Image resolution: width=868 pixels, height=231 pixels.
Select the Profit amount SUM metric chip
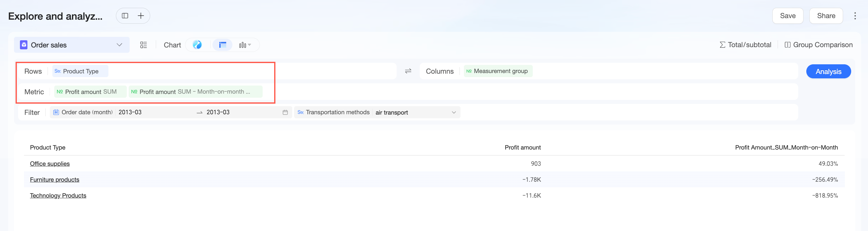click(x=90, y=91)
